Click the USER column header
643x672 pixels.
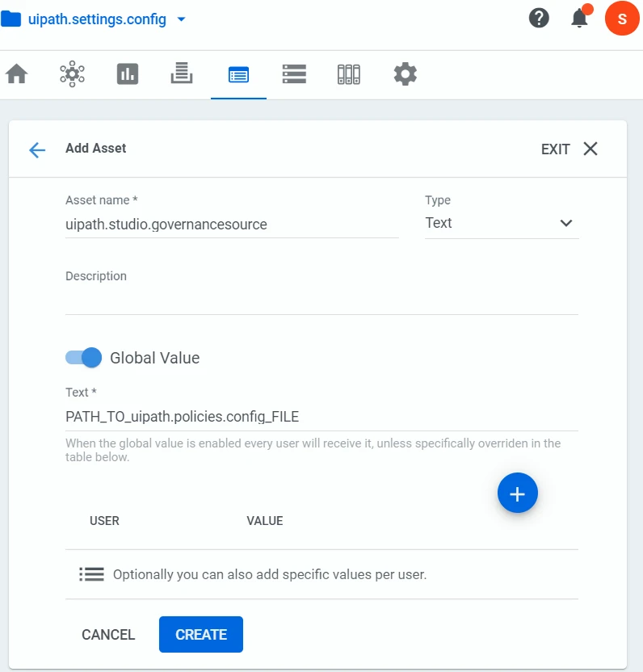pos(104,521)
